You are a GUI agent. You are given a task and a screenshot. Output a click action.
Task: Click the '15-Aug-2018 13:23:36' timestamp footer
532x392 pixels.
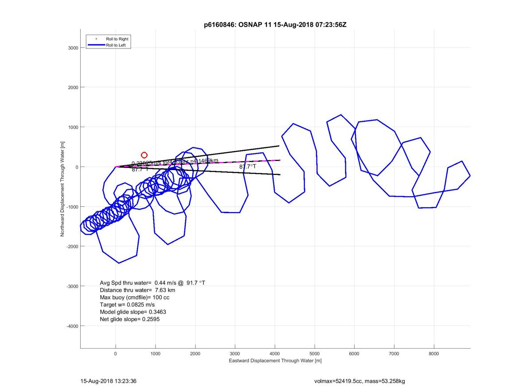(x=108, y=381)
